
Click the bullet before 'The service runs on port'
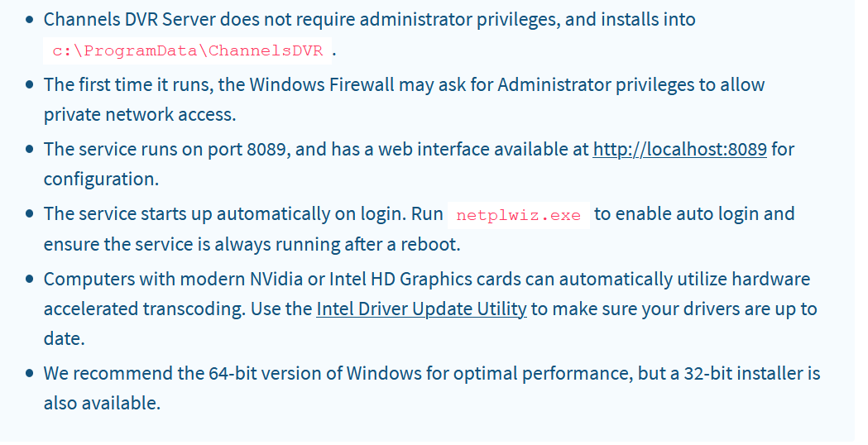pyautogui.click(x=31, y=150)
